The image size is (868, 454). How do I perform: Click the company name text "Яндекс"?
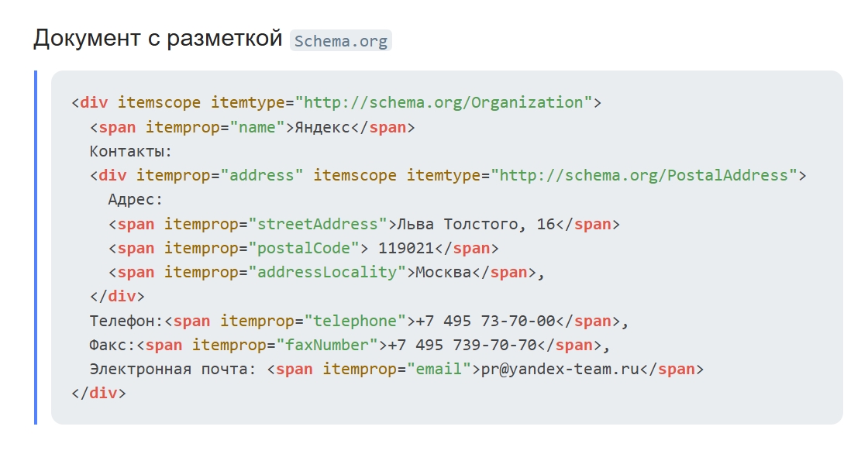click(x=322, y=127)
